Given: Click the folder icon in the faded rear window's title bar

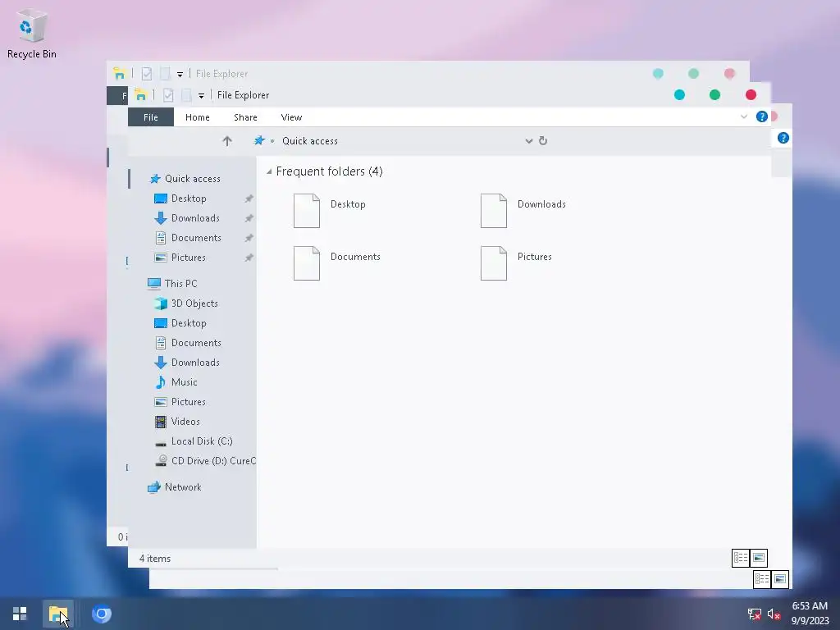Looking at the screenshot, I should click(x=119, y=73).
